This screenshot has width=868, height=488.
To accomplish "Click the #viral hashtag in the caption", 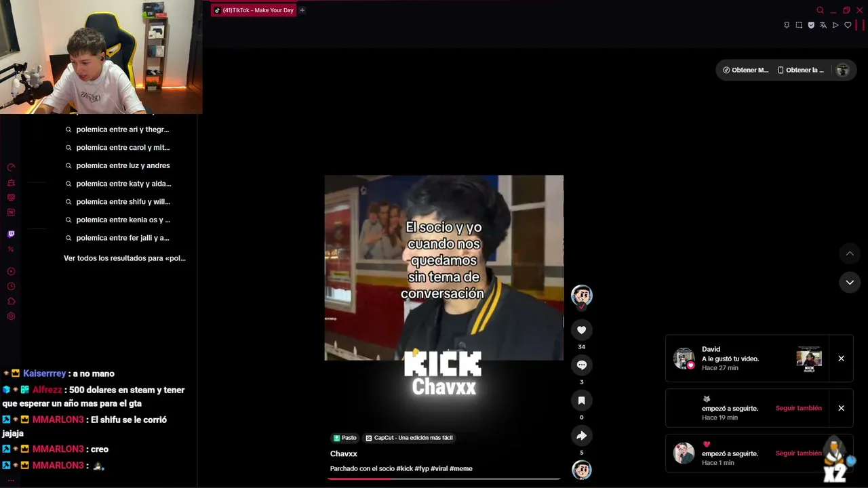I will tap(439, 469).
